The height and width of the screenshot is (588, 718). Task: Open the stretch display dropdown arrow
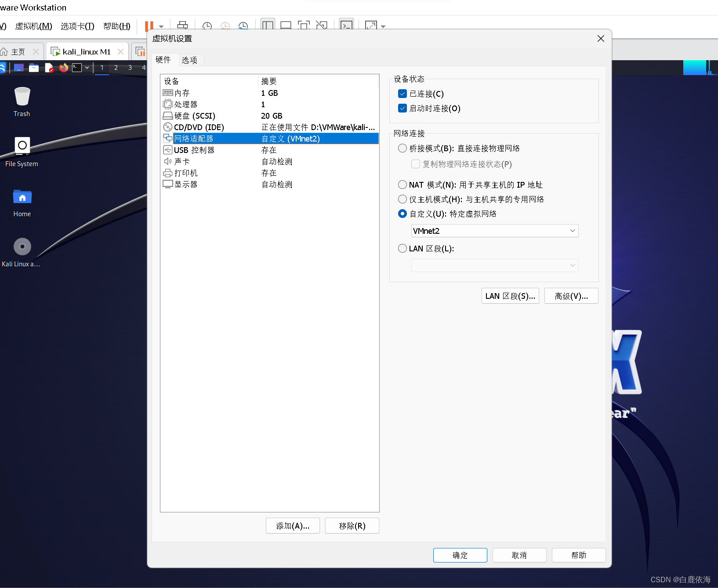(383, 26)
